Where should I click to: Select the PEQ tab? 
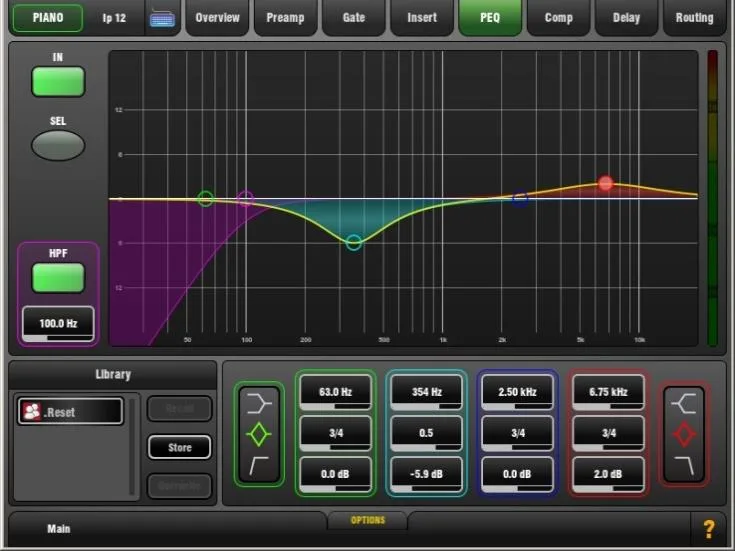pyautogui.click(x=490, y=18)
